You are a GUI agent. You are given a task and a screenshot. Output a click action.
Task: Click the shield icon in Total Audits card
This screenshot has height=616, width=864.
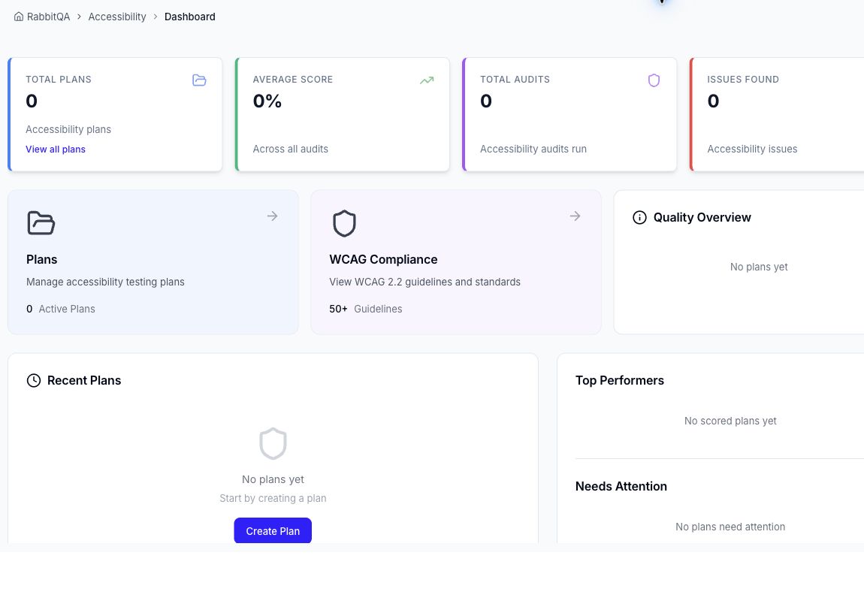654,80
